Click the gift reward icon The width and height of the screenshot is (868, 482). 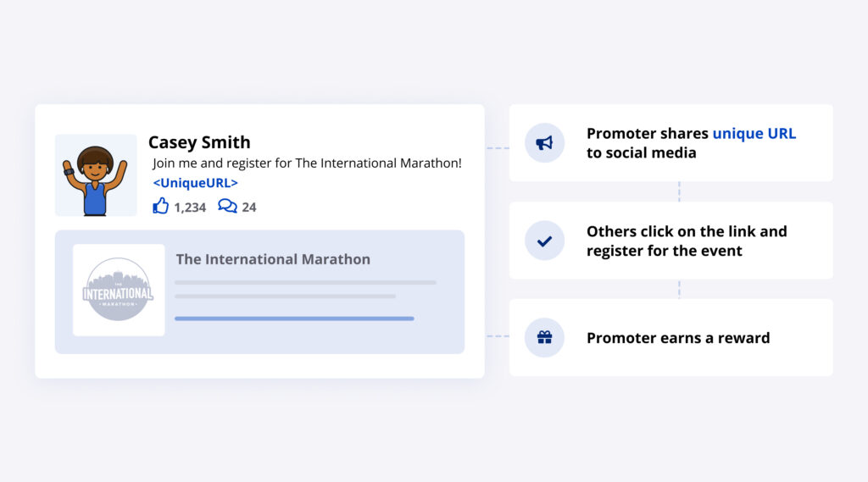click(x=544, y=338)
